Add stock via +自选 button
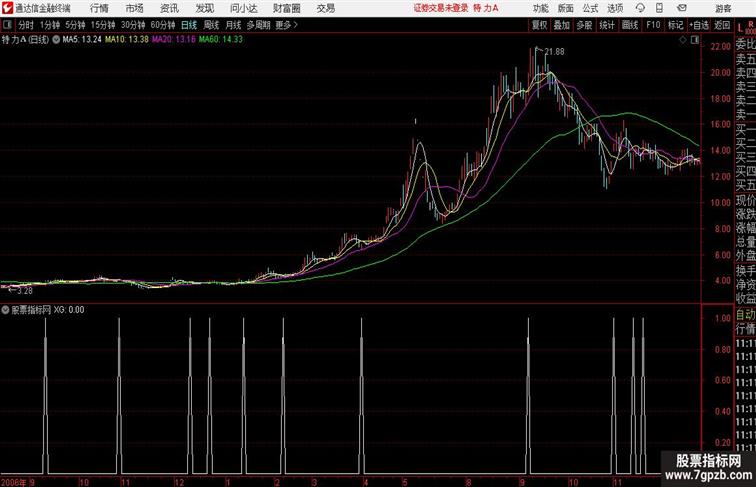756x487 pixels. (x=699, y=25)
